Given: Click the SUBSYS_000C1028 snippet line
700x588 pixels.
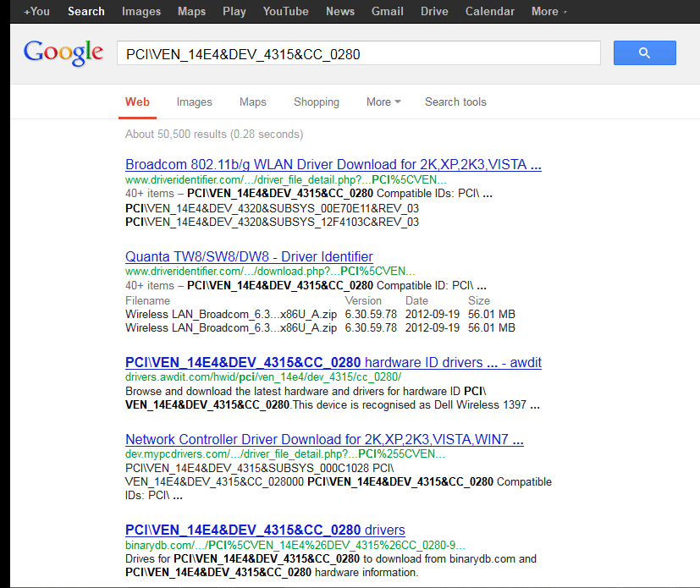Looking at the screenshot, I should (260, 468).
